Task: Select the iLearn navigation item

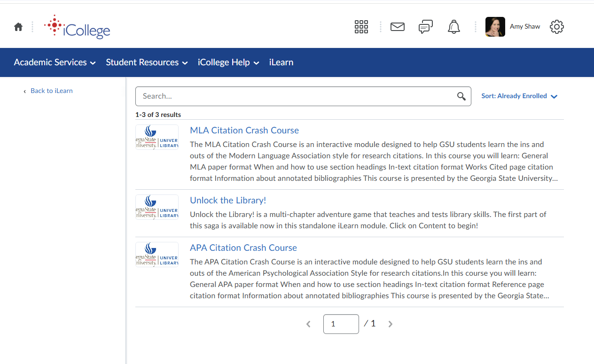Action: 281,62
